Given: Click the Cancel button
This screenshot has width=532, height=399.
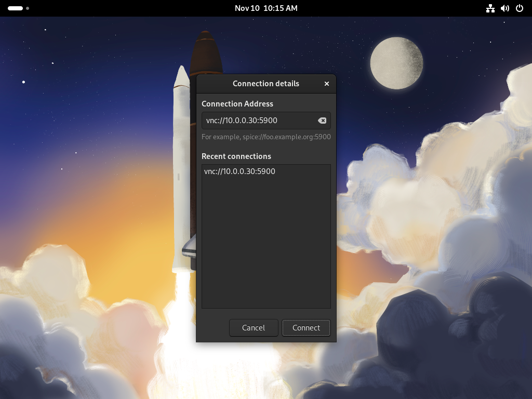Looking at the screenshot, I should point(254,328).
